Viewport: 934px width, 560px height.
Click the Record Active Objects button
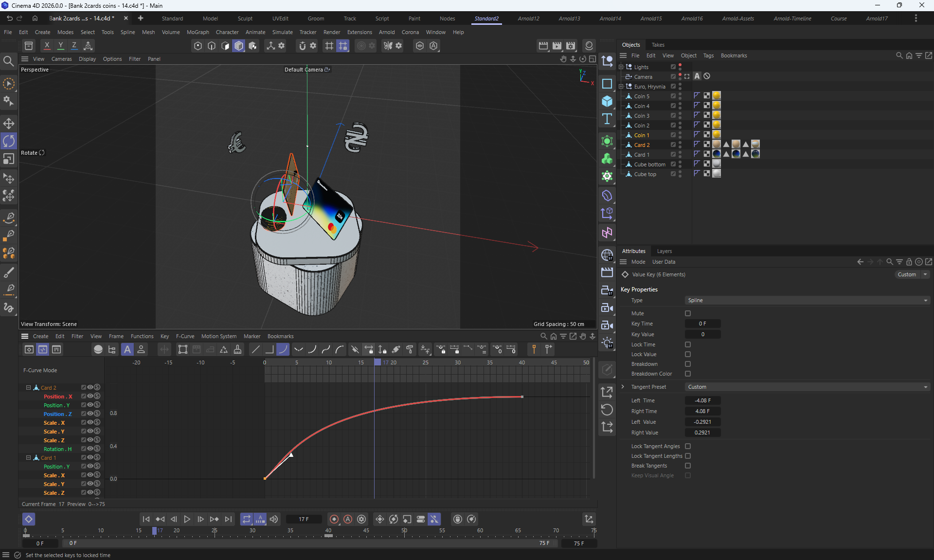[x=334, y=519]
